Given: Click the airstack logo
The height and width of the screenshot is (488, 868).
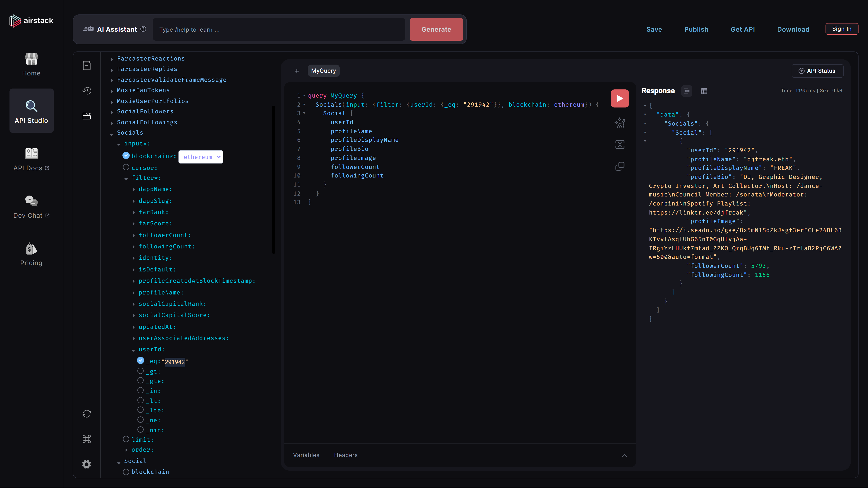Looking at the screenshot, I should 31,21.
